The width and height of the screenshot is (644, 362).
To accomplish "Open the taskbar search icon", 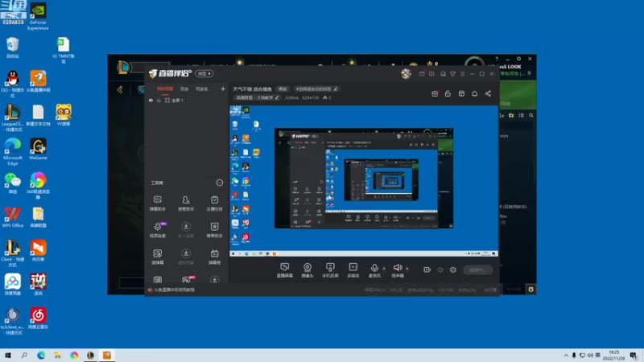I will [x=24, y=356].
